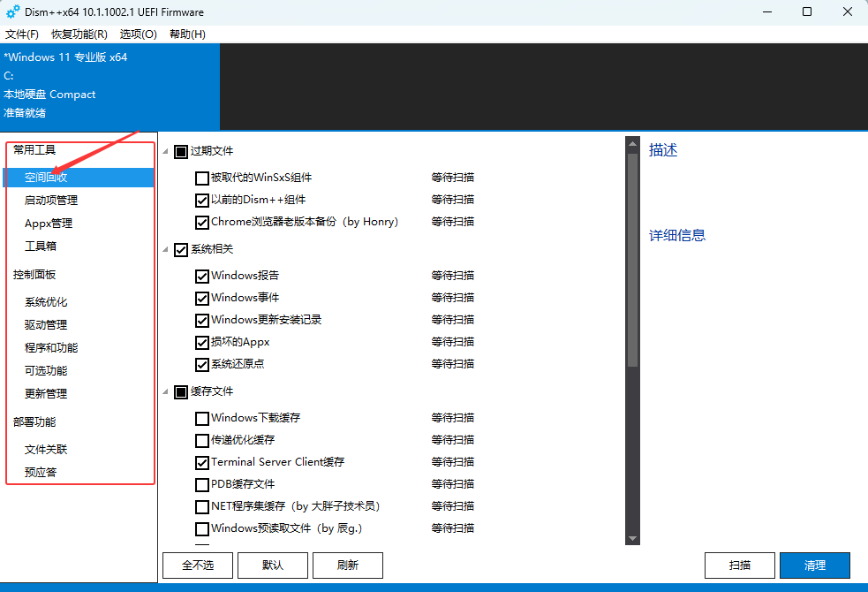Uncheck Chrome浏览器老版本备份 item

pos(202,222)
